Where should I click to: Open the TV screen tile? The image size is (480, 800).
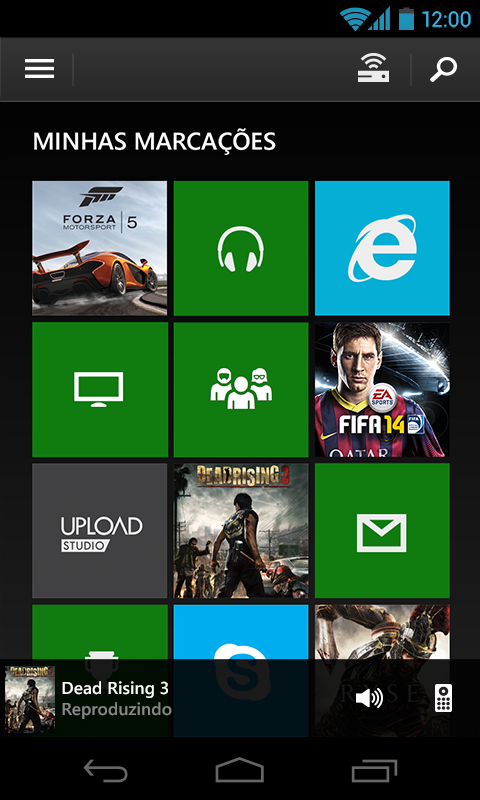point(99,389)
